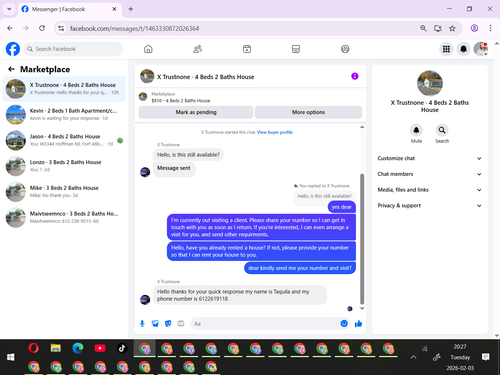
Task: Choose a GIF with the GIF icon
Action: click(x=181, y=323)
